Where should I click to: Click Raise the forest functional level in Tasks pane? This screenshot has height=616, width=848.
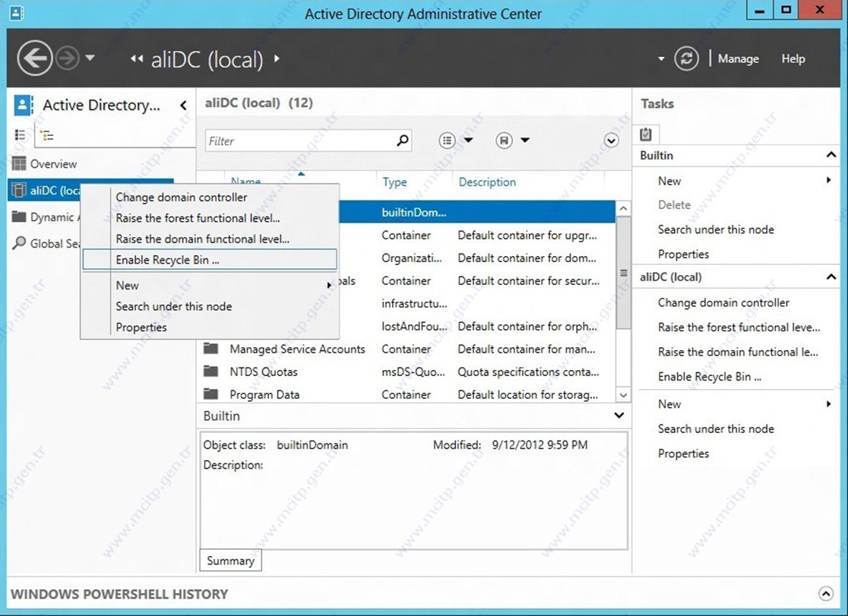(x=739, y=327)
